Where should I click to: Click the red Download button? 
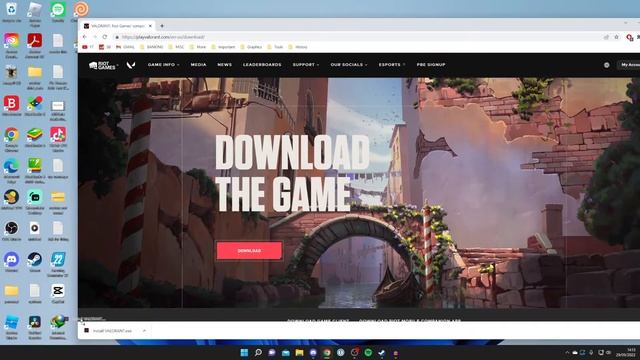(249, 251)
